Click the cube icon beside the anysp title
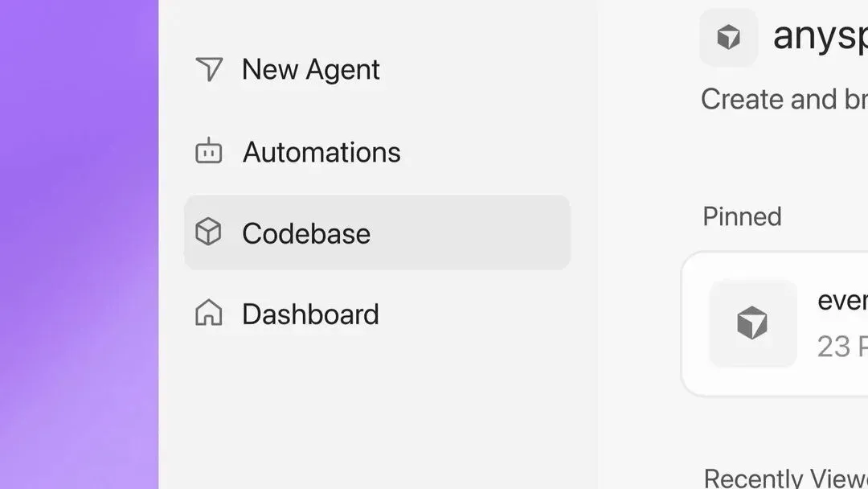This screenshot has width=868, height=489. click(x=728, y=37)
